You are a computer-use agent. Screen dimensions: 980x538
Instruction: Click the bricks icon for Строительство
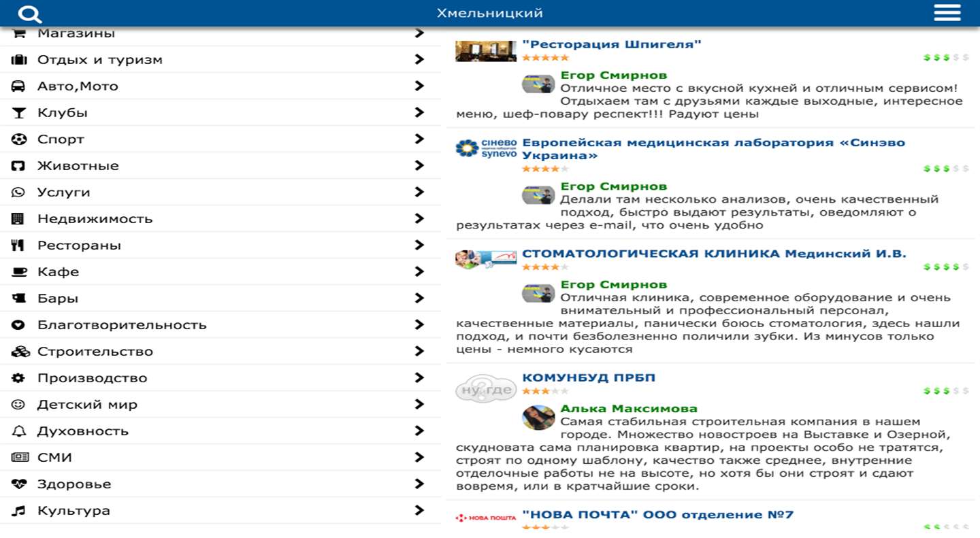[x=20, y=352]
